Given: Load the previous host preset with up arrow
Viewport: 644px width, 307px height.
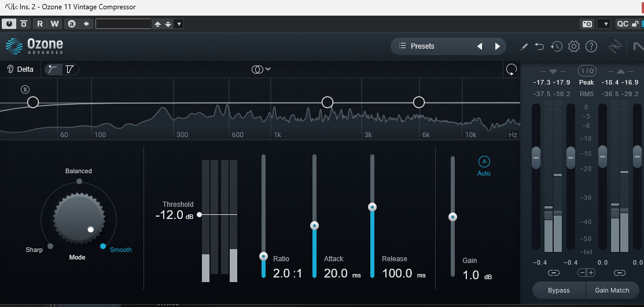Looking at the screenshot, I should click(x=157, y=24).
